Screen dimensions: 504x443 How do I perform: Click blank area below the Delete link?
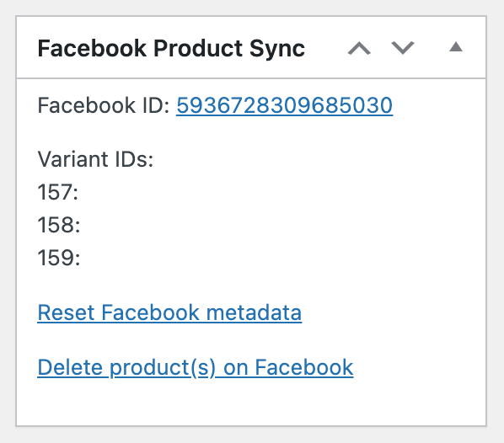250,403
